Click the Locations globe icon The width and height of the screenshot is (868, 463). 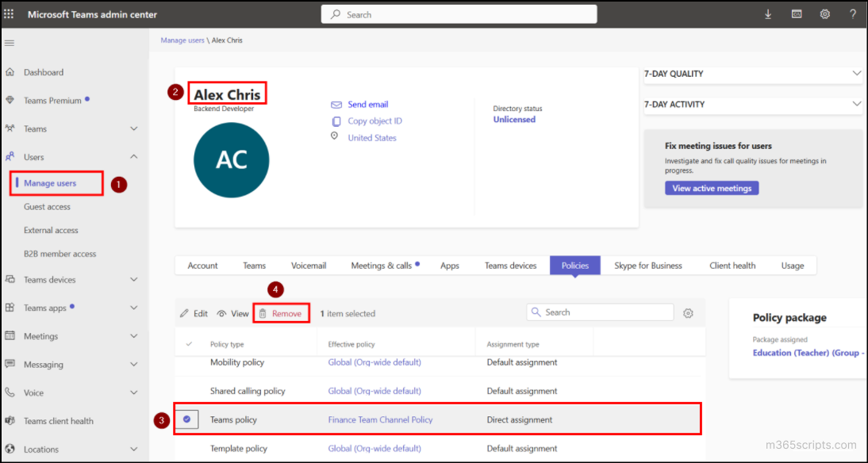click(x=10, y=449)
